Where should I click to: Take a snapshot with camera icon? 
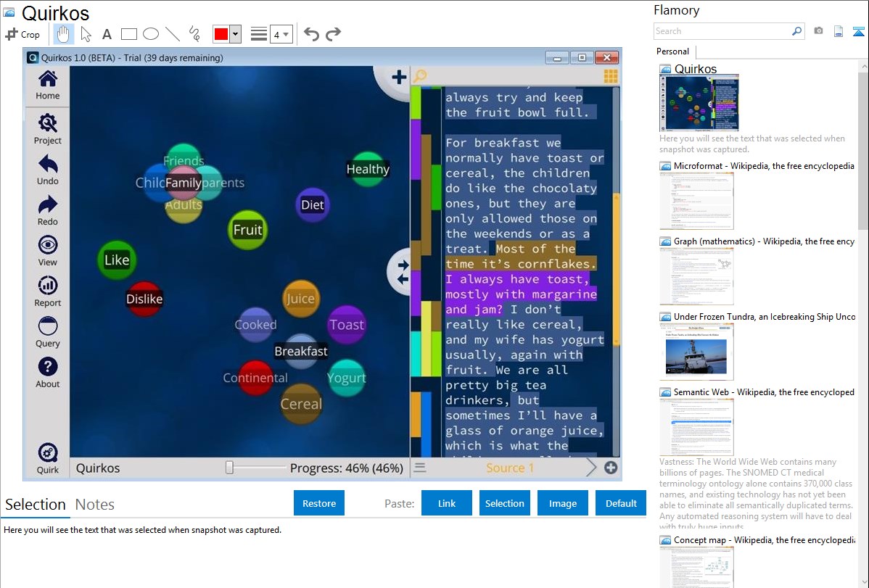click(818, 31)
